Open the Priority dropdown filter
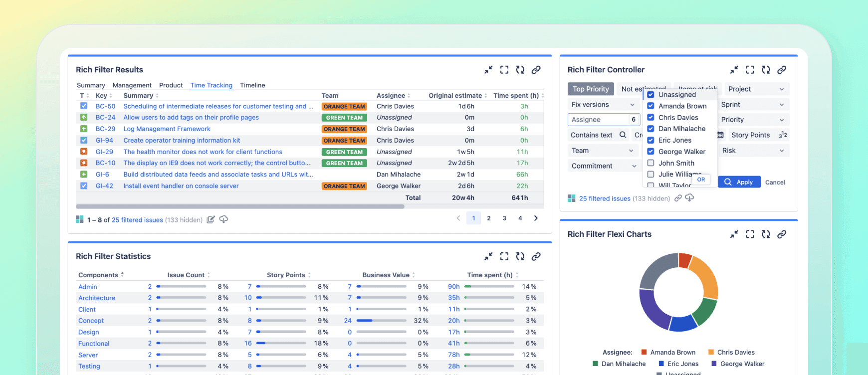Image resolution: width=868 pixels, height=375 pixels. [753, 120]
